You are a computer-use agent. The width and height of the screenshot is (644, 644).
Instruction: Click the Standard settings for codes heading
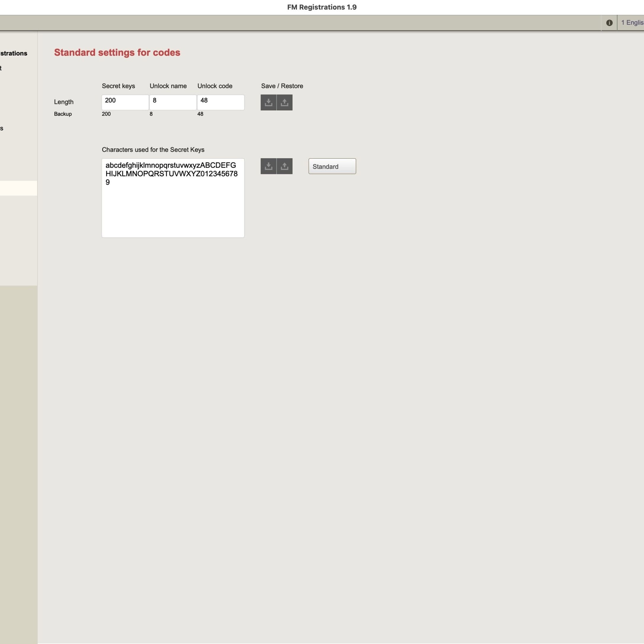point(117,53)
